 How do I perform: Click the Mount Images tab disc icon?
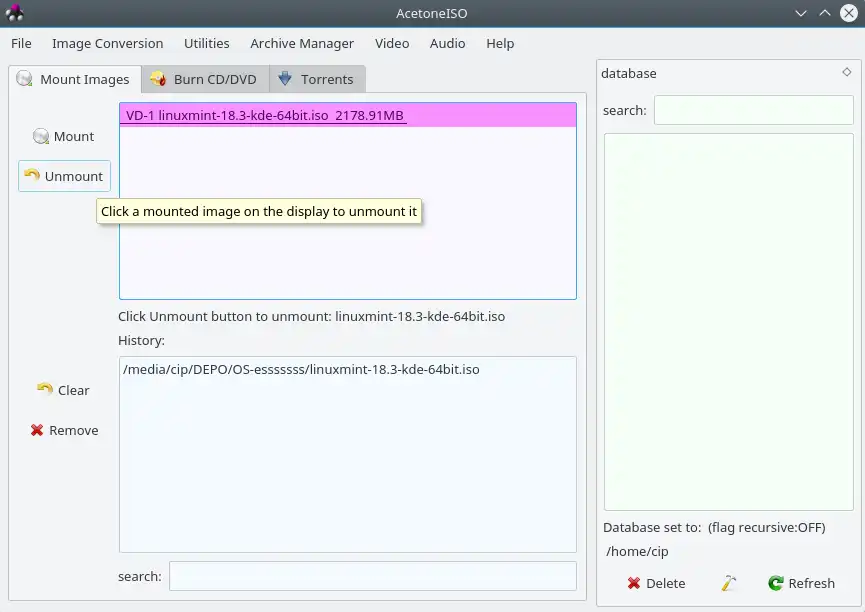tap(24, 79)
